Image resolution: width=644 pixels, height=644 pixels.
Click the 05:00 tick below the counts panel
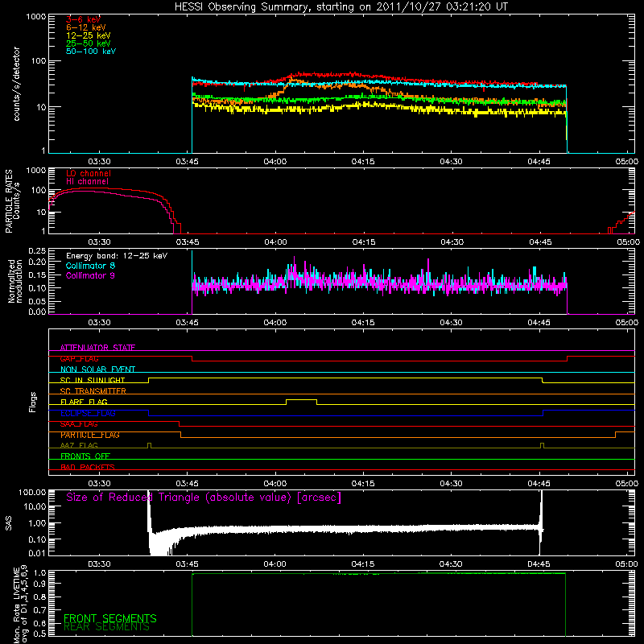627,162
